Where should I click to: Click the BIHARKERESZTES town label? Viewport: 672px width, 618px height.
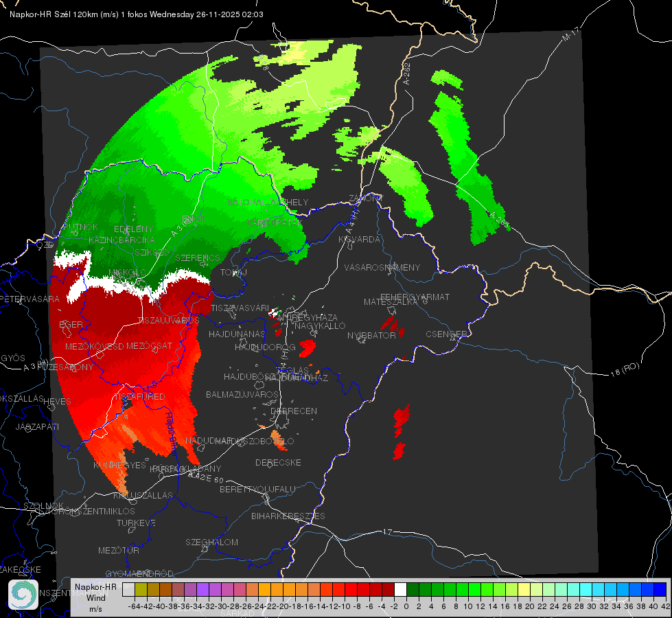click(x=288, y=516)
